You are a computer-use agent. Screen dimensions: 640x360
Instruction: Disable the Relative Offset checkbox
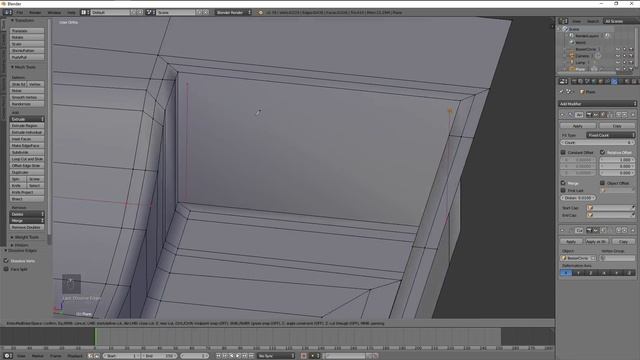click(x=602, y=152)
